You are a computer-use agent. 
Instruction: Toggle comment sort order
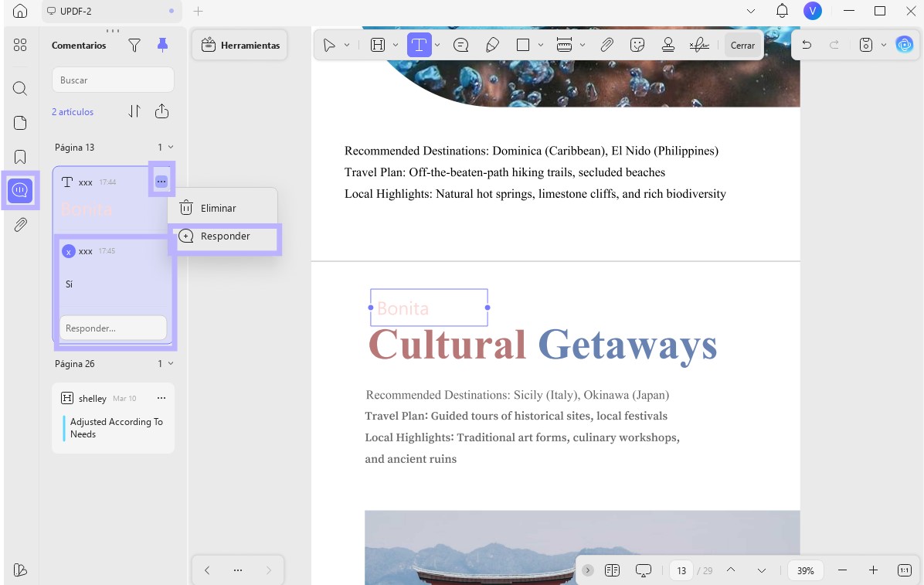[134, 111]
